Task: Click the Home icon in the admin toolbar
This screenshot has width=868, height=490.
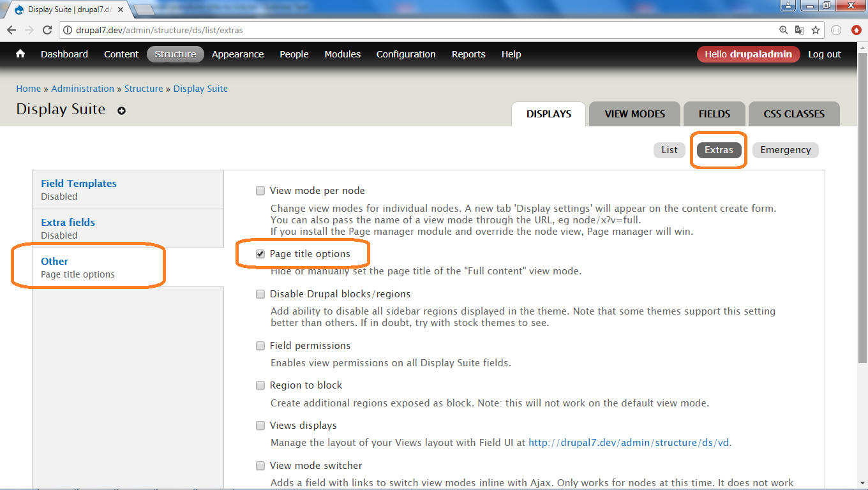Action: 20,54
